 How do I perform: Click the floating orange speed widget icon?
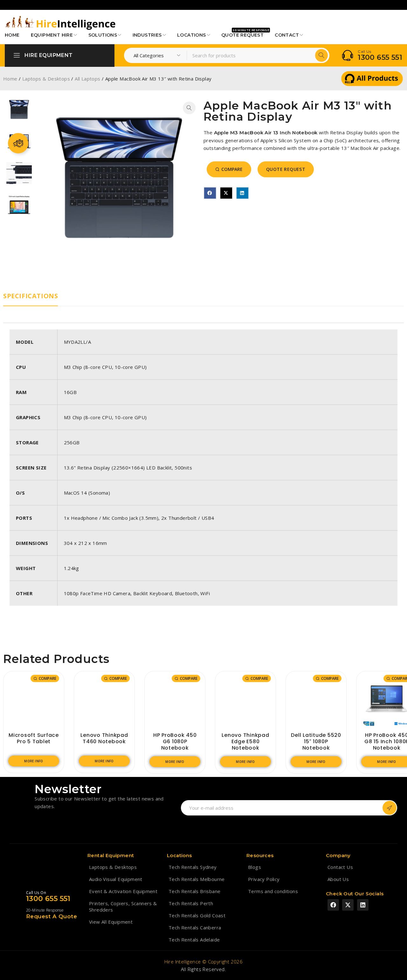[x=18, y=144]
